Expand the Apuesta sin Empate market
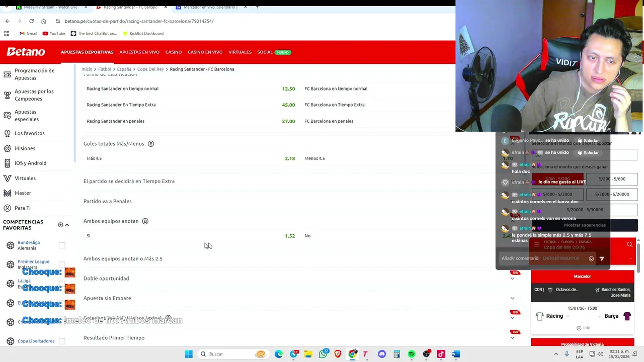The width and height of the screenshot is (644, 362). (512, 298)
